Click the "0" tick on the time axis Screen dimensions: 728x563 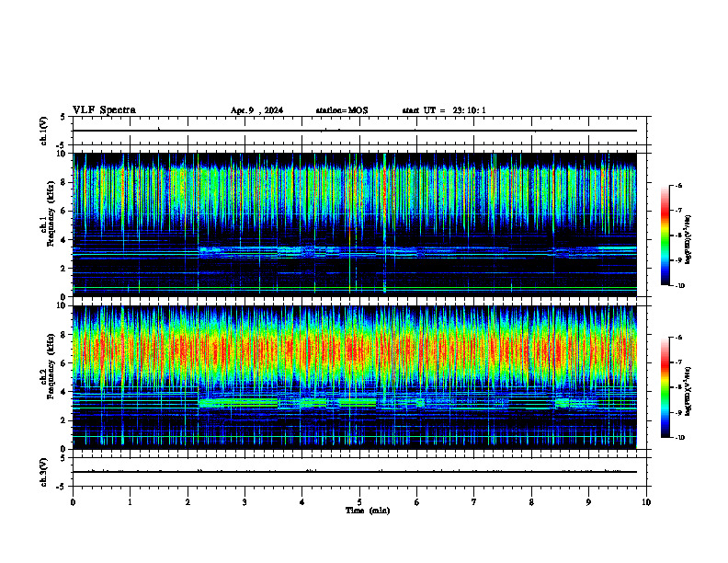[73, 502]
